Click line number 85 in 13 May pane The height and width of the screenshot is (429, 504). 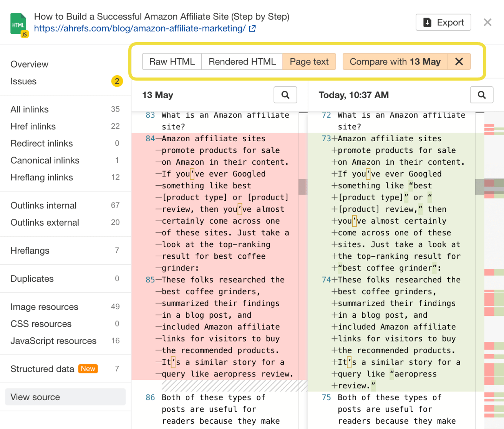150,280
